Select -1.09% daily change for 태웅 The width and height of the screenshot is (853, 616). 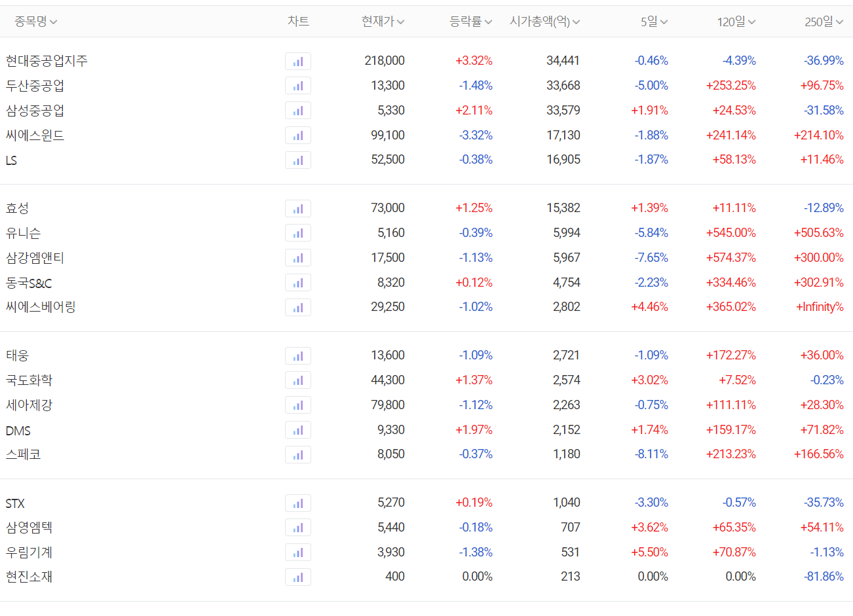coord(476,355)
